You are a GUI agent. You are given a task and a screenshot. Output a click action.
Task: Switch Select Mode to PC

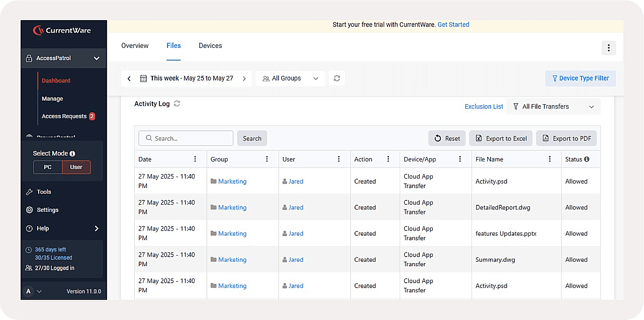48,167
